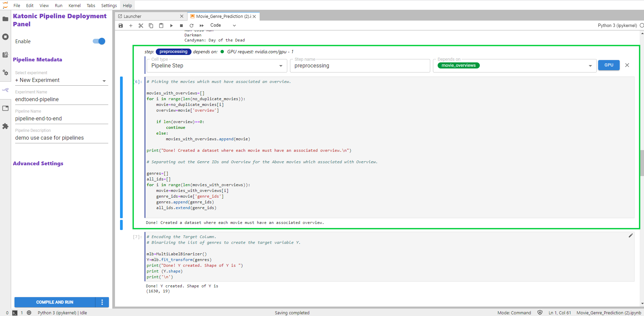644x316 pixels.
Task: Restart the kernel refresh icon
Action: pos(192,26)
